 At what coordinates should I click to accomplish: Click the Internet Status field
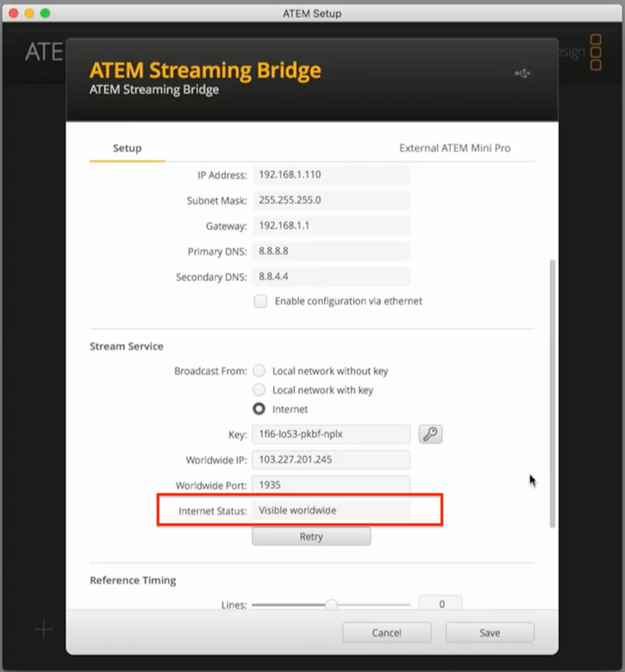(x=331, y=511)
